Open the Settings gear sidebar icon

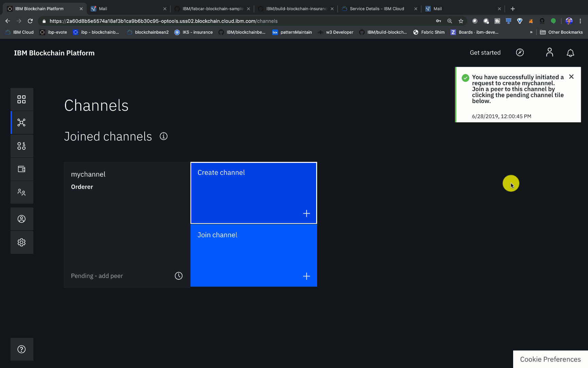[21, 242]
